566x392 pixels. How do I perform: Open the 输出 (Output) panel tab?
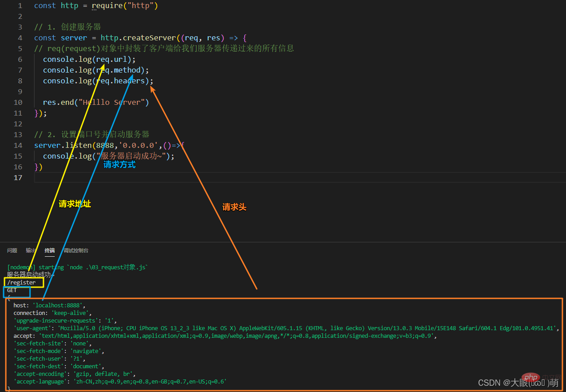click(x=31, y=250)
